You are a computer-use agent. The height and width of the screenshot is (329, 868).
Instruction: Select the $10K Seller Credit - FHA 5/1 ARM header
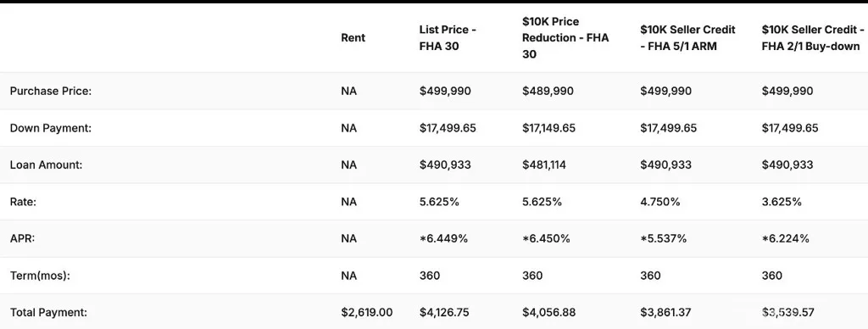point(687,38)
